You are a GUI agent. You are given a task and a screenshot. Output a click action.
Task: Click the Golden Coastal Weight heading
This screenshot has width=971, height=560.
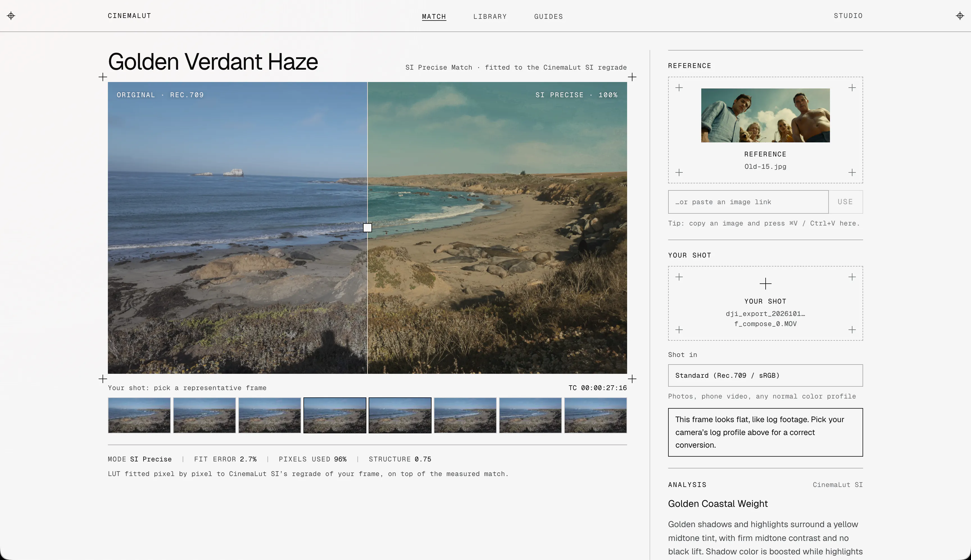718,504
